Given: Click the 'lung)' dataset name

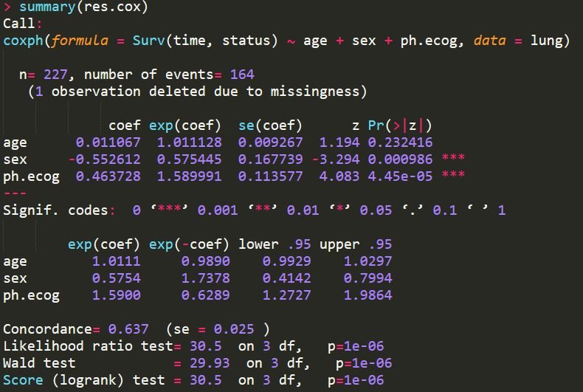Looking at the screenshot, I should (550, 40).
